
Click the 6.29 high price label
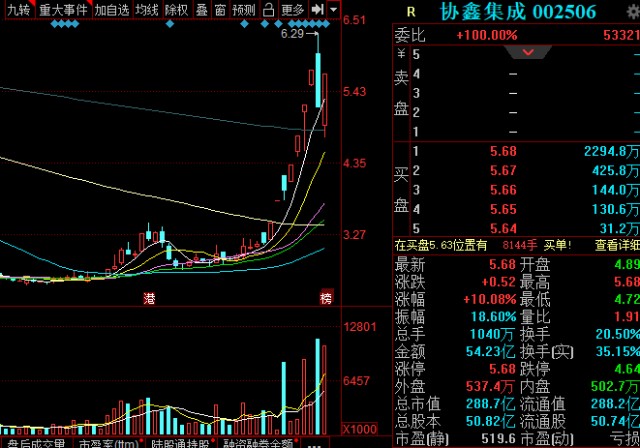click(292, 34)
